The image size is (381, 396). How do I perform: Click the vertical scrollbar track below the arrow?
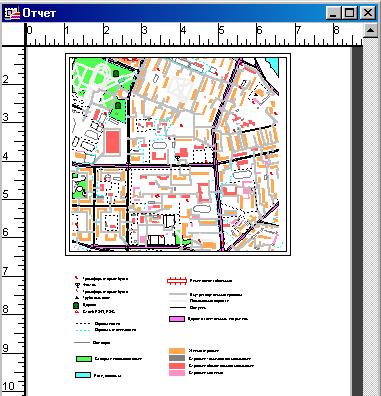[371, 217]
